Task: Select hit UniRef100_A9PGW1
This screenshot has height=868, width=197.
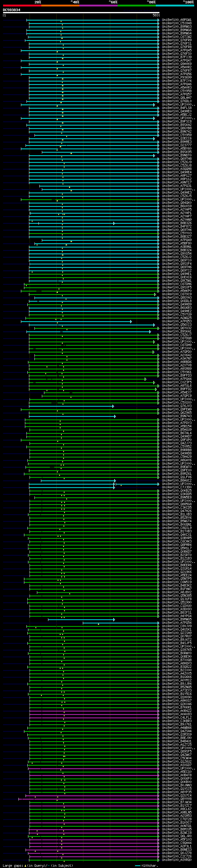Action: point(176,20)
